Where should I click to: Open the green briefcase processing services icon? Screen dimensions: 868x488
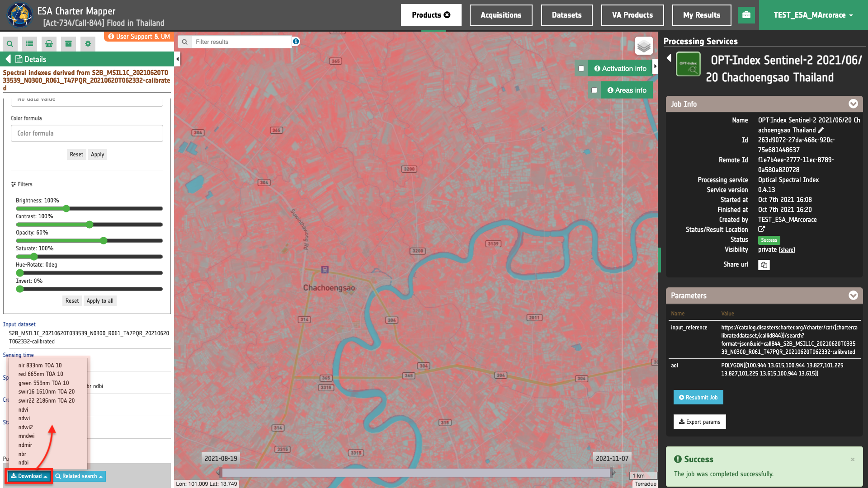pyautogui.click(x=746, y=15)
